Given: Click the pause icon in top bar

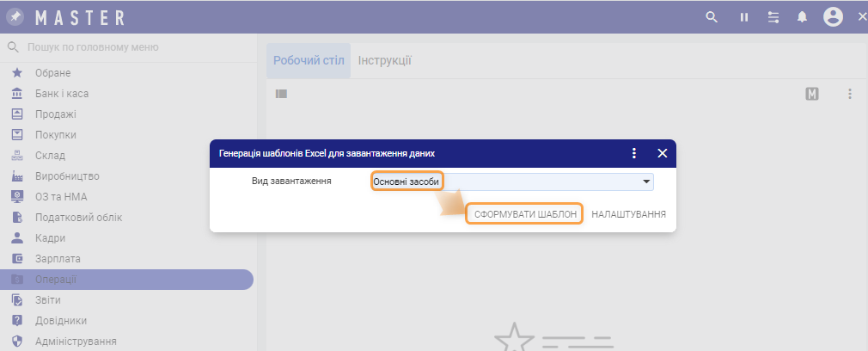Looking at the screenshot, I should tap(744, 17).
